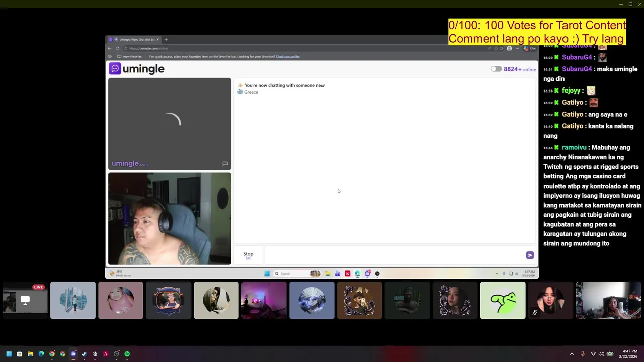The image size is (644, 362).
Task: Mute the microphone-off badge on the woman's tile
Action: 535,312
